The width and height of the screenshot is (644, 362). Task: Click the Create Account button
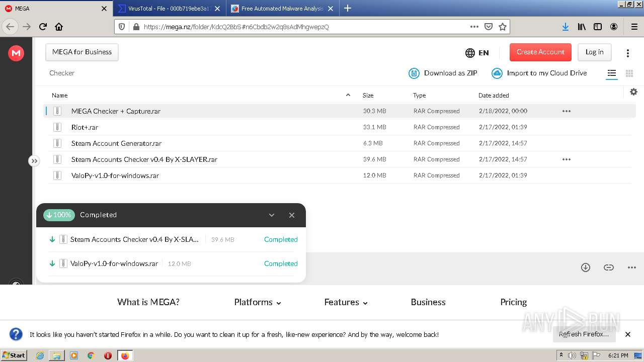[x=540, y=52]
